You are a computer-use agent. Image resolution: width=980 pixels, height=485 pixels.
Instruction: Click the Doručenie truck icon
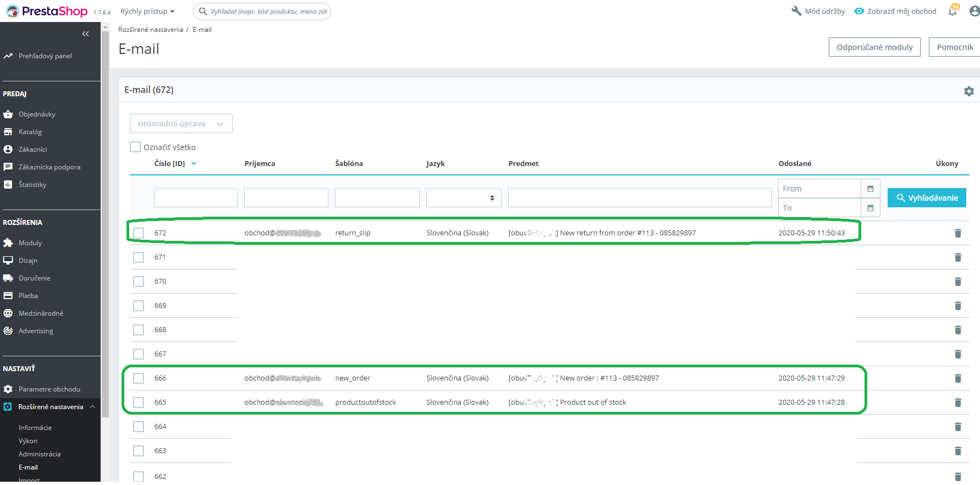click(8, 278)
